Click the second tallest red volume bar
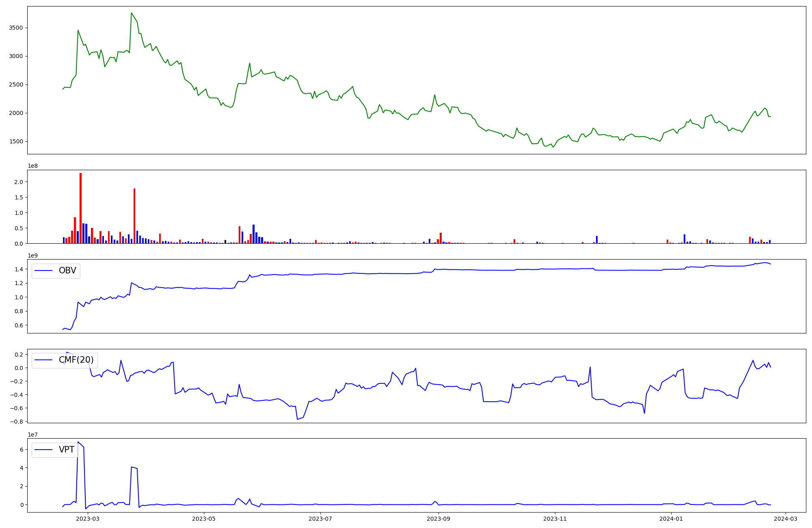The image size is (812, 528). click(134, 215)
